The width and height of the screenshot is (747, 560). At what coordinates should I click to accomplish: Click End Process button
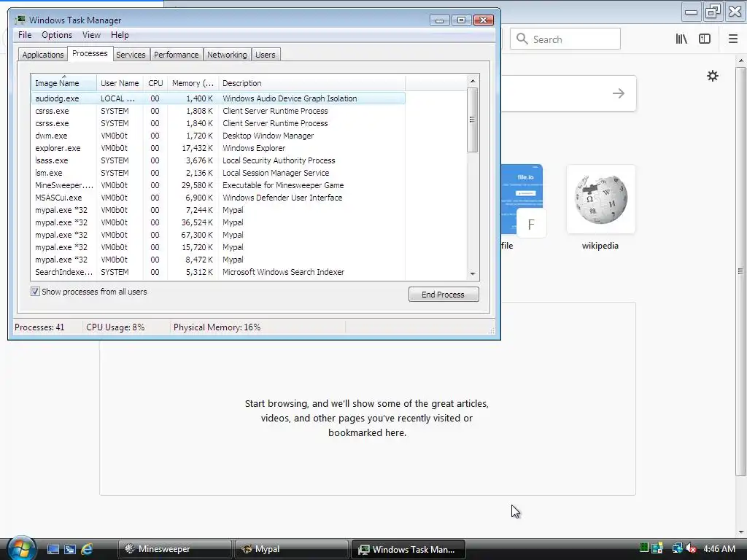tap(444, 295)
